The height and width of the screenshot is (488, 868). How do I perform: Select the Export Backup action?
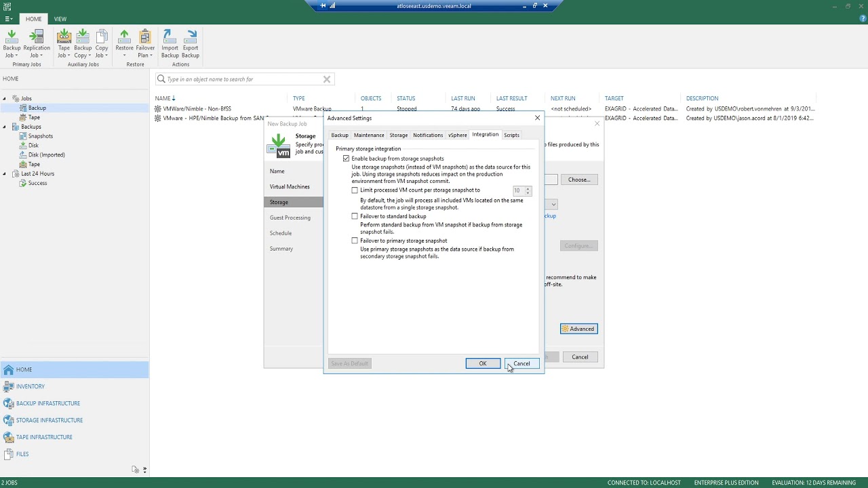[191, 44]
